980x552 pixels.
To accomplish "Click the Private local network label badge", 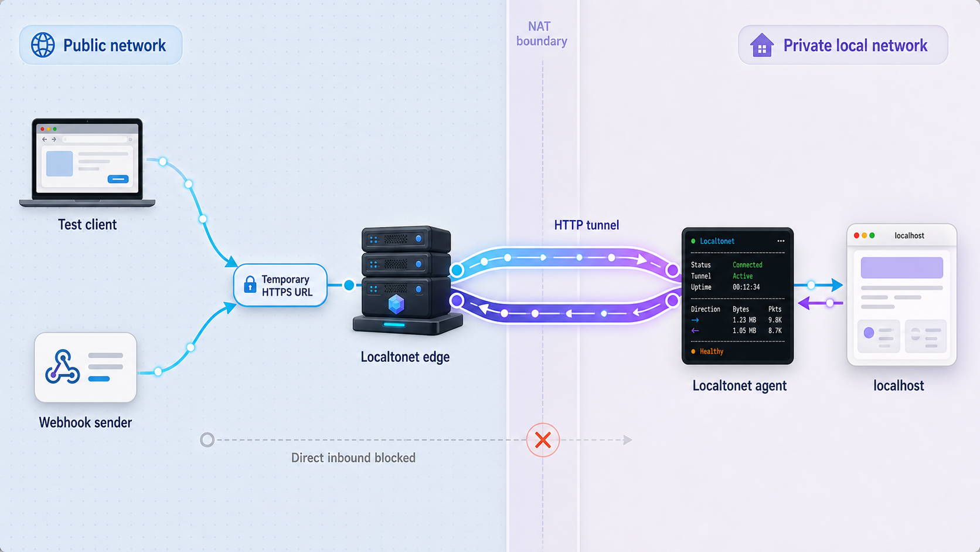I will coord(843,45).
